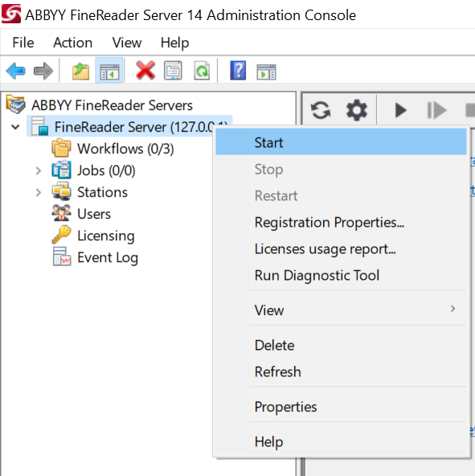Image resolution: width=475 pixels, height=476 pixels.
Task: Toggle the Show/Hide Action Pane icon
Action: click(266, 72)
